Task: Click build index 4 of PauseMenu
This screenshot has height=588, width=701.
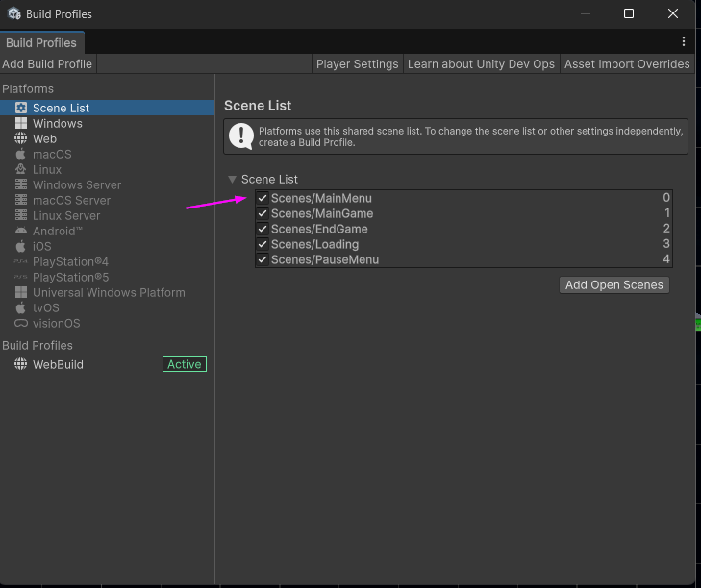Action: tap(666, 259)
